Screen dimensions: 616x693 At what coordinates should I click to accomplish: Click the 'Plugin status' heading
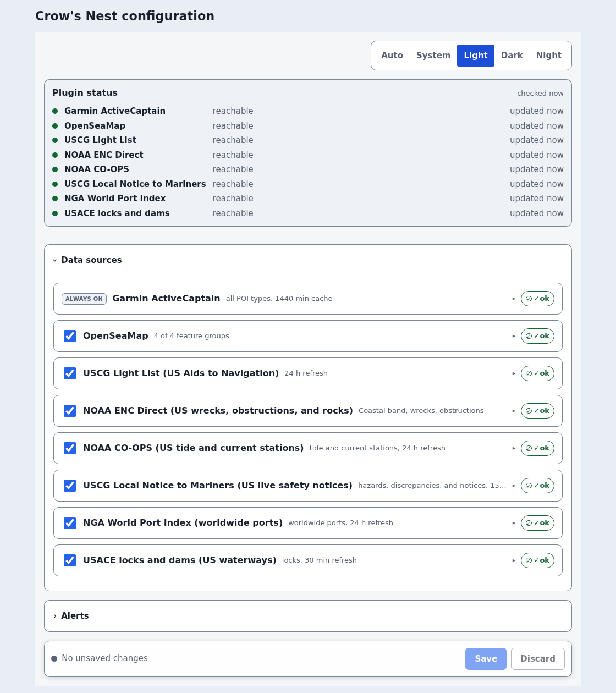85,93
